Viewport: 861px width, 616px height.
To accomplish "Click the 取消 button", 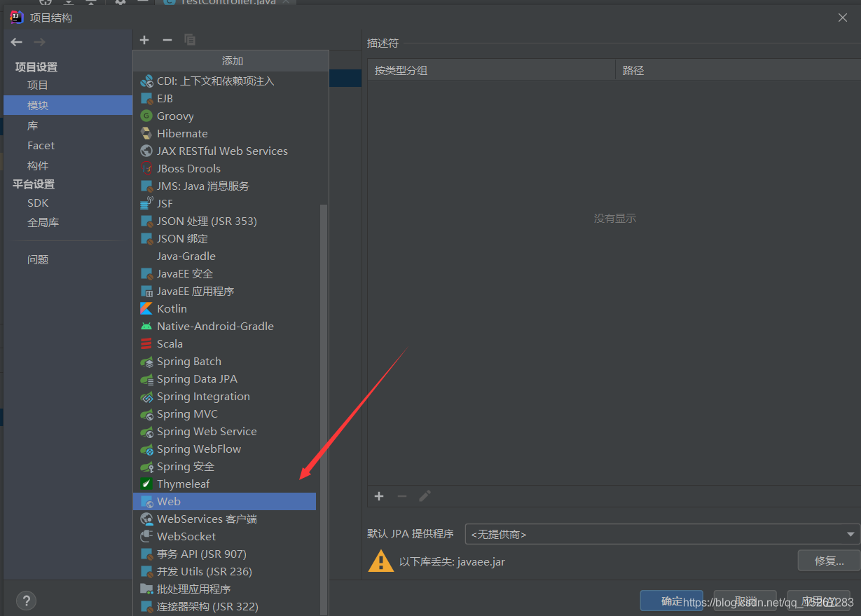I will click(745, 601).
